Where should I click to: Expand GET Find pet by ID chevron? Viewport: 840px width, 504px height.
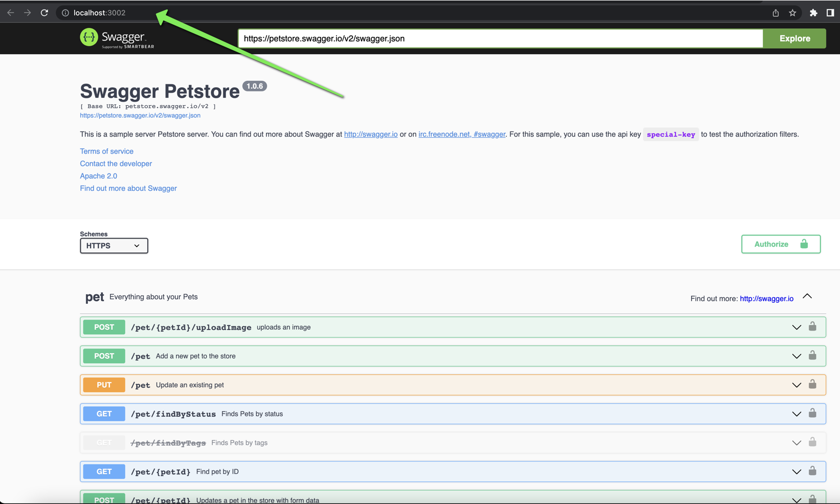point(796,472)
